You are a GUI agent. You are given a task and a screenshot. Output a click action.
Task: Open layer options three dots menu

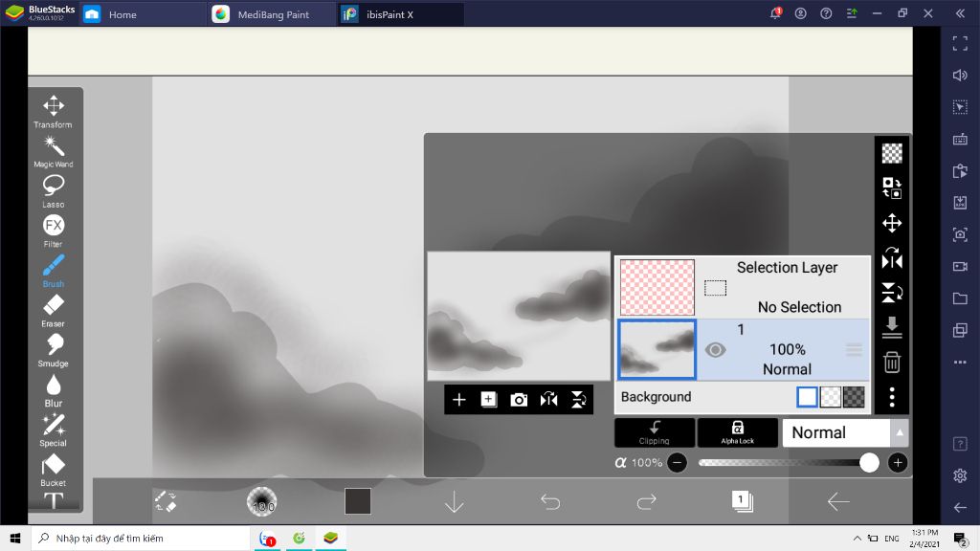(x=892, y=397)
